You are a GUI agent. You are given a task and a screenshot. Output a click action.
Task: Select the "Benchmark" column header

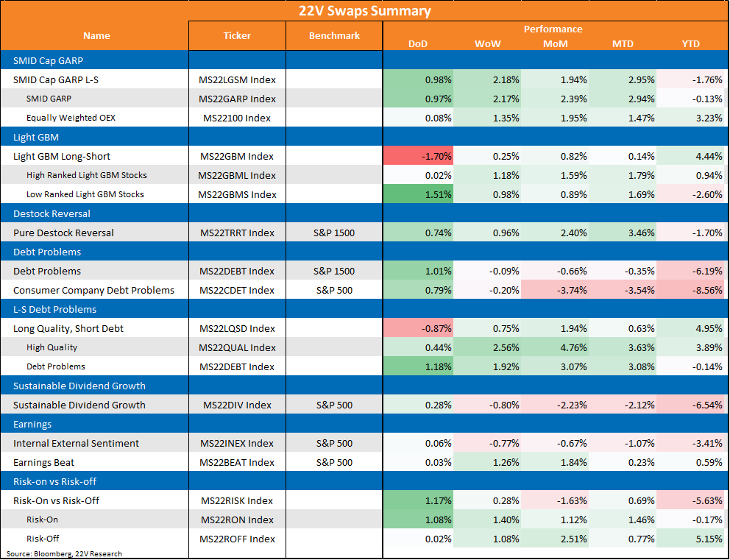coord(334,36)
